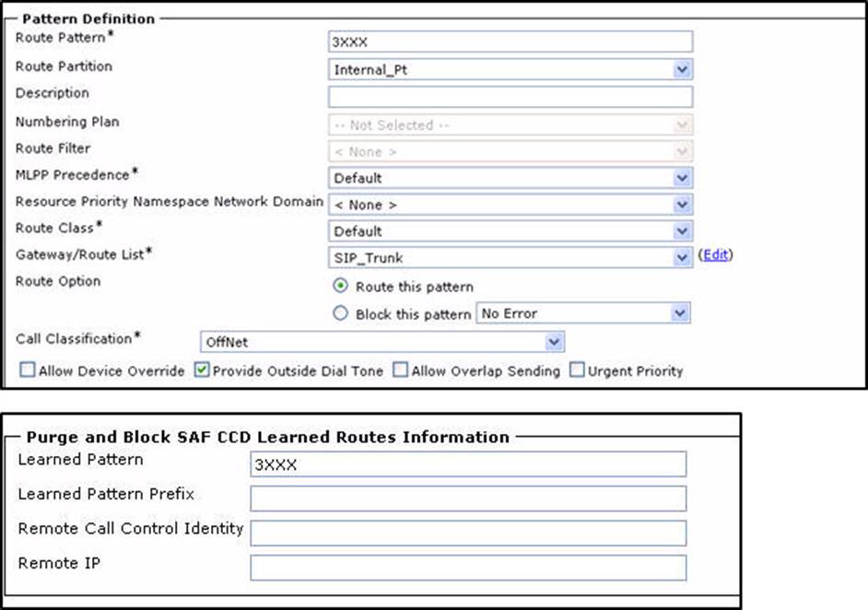Screen dimensions: 868x610
Task: Select the Block this pattern radio button
Action: pos(340,314)
